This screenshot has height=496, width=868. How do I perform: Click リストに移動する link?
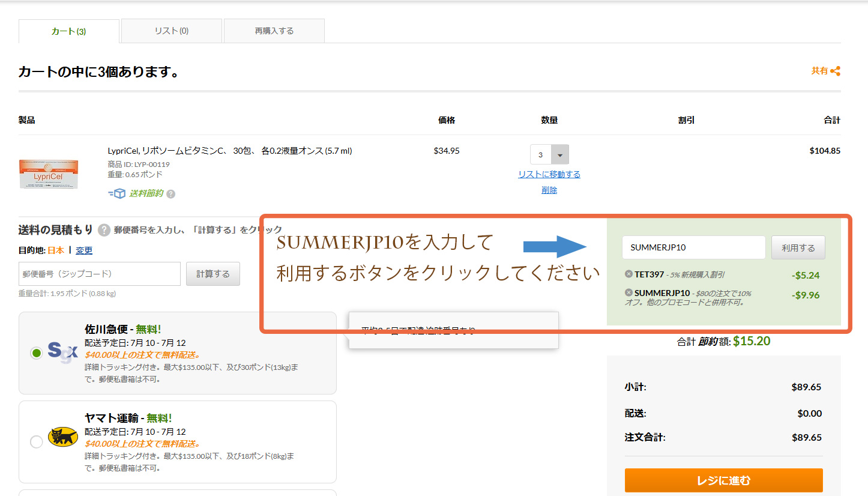coord(549,174)
